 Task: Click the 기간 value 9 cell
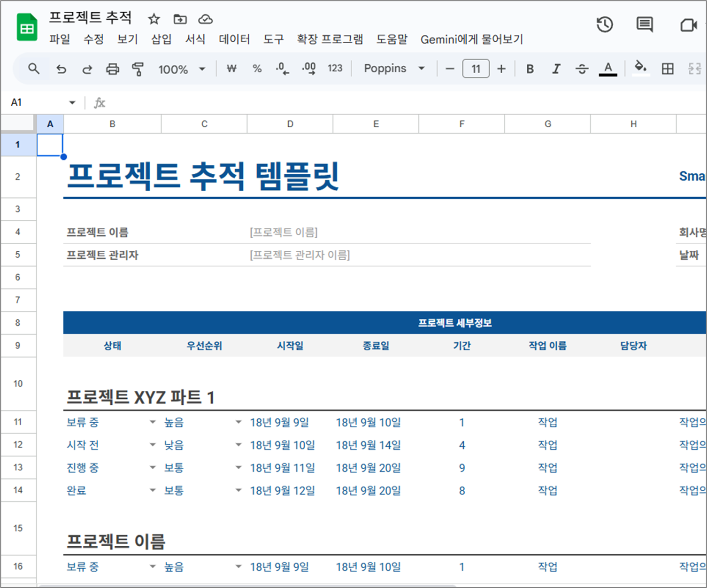(x=462, y=468)
